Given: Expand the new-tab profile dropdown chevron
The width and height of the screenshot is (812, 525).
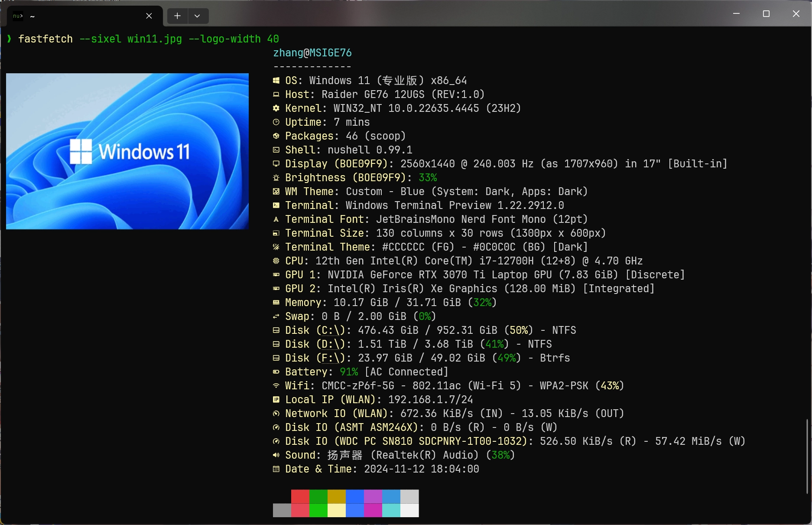Looking at the screenshot, I should click(x=198, y=16).
